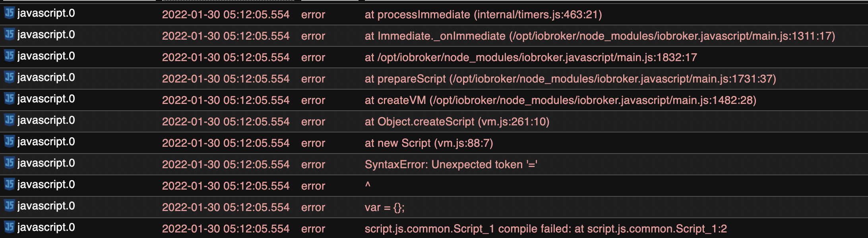
Task: Click the JS icon in the prepareScript row
Action: coord(9,77)
